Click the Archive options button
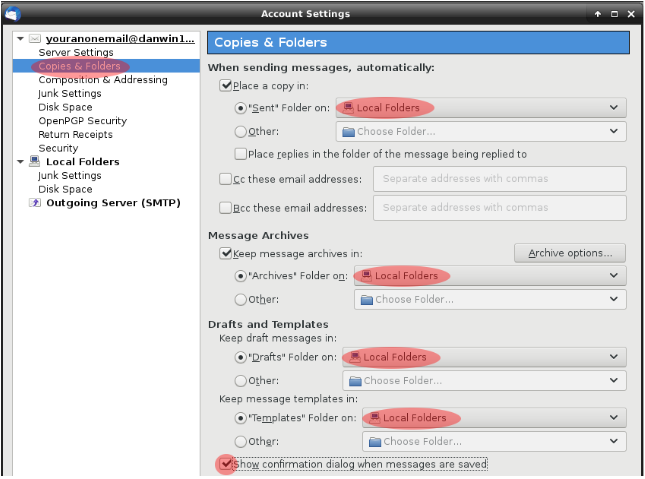 click(x=569, y=253)
